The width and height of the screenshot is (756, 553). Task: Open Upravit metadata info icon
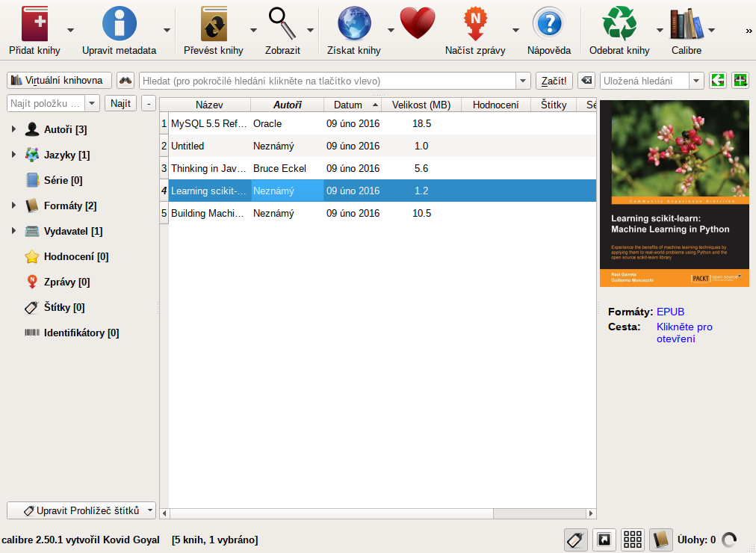(x=119, y=23)
